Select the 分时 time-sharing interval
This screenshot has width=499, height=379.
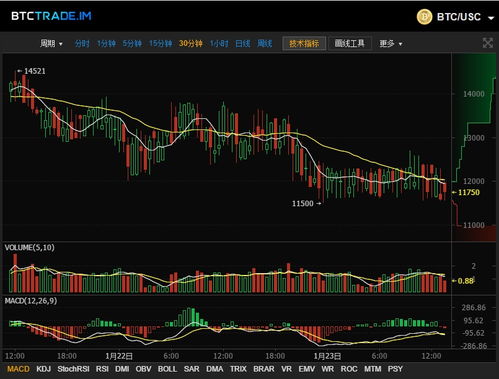(x=82, y=43)
